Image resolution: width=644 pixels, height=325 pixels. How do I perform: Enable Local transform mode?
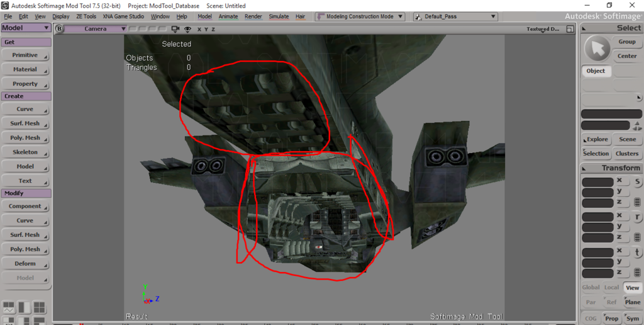611,288
